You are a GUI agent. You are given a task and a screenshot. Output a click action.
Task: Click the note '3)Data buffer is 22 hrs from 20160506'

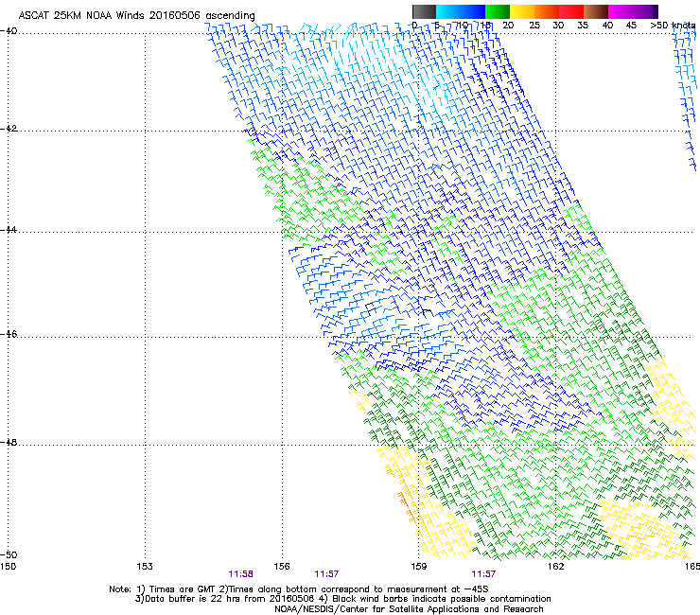tap(224, 599)
